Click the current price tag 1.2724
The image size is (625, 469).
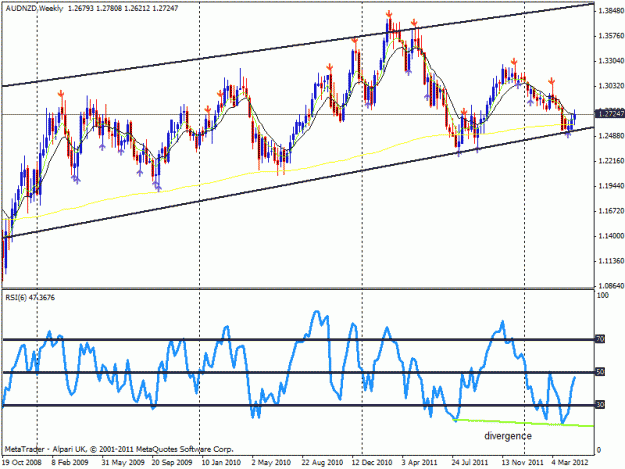[610, 114]
